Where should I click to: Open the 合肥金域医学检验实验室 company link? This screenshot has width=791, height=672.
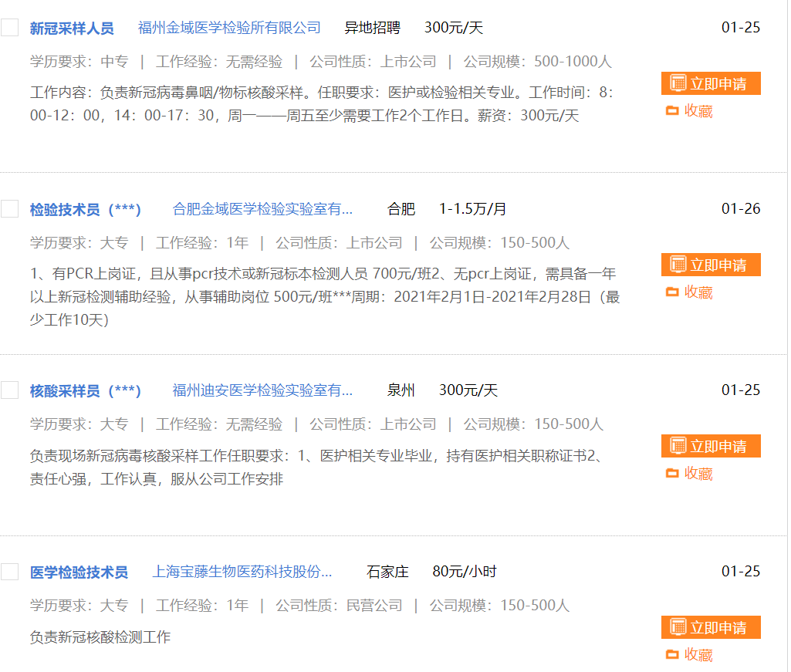[262, 210]
